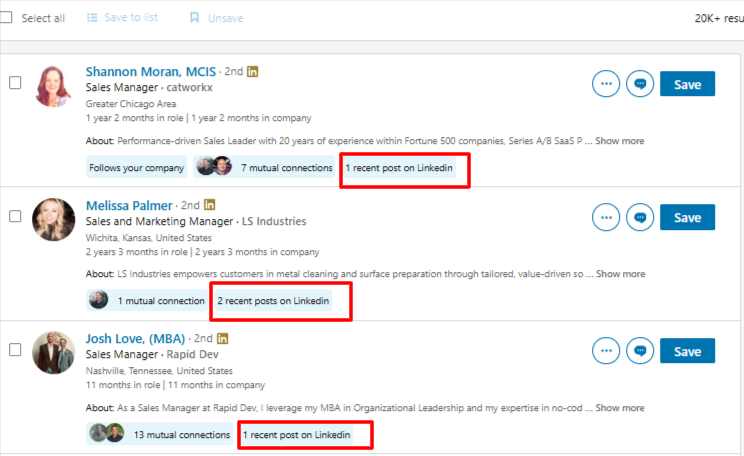The image size is (744, 456).
Task: Click '2 years 3 months in role' text
Action: [x=136, y=252]
